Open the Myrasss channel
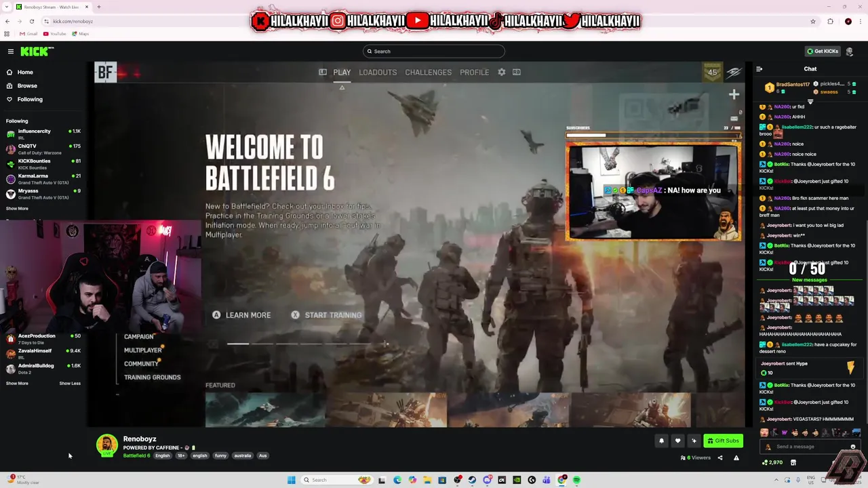868x488 pixels. [x=43, y=194]
